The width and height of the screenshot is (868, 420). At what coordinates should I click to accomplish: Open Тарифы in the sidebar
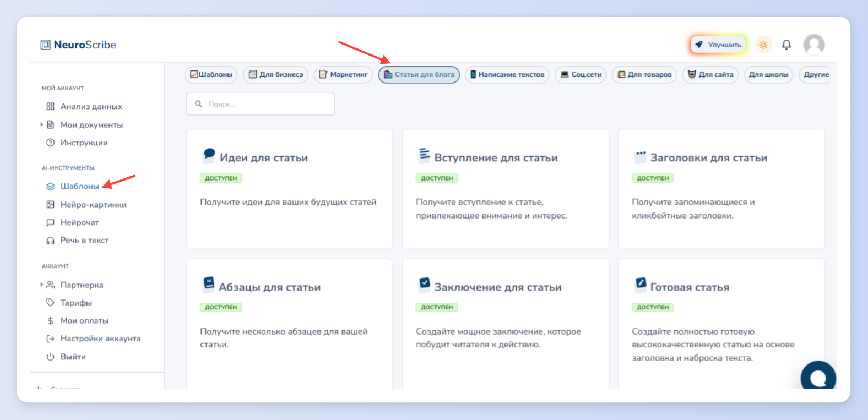[x=76, y=303]
